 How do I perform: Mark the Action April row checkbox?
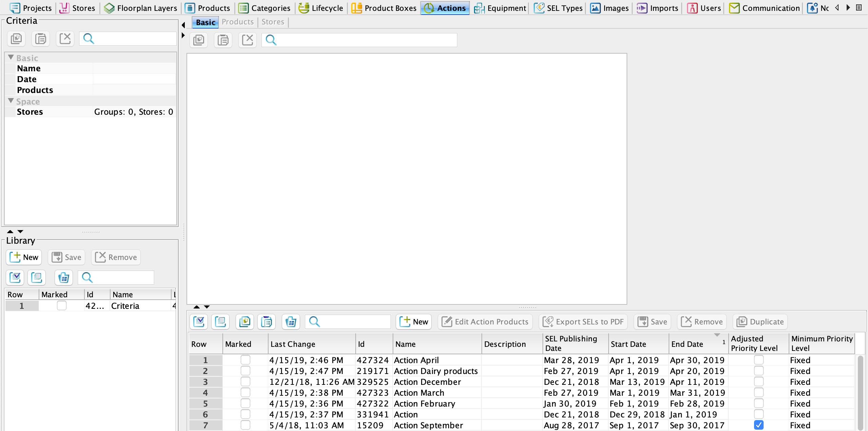[x=245, y=360]
